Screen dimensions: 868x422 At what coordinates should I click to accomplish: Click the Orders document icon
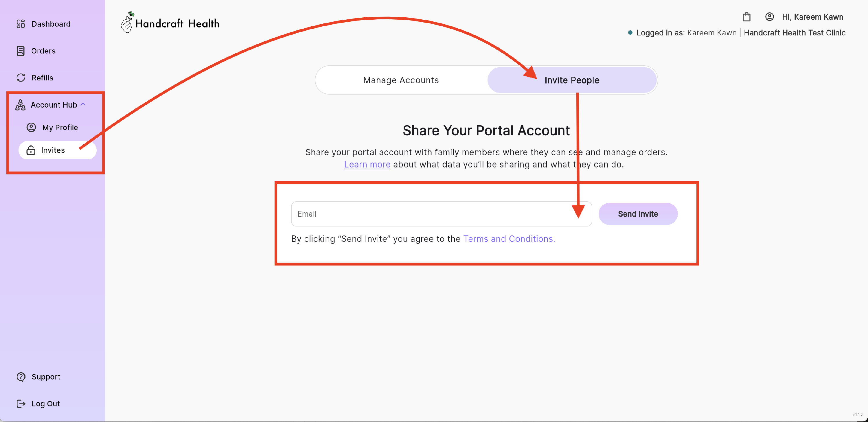point(21,51)
